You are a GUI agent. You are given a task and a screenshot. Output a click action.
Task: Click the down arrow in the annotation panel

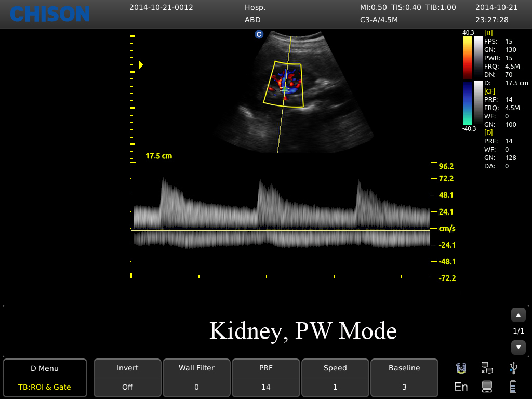coord(518,347)
